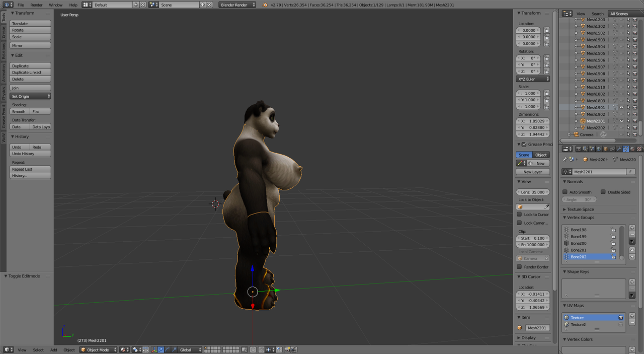The width and height of the screenshot is (644, 354).
Task: Switch to the Object grease pencil tab
Action: [541, 155]
